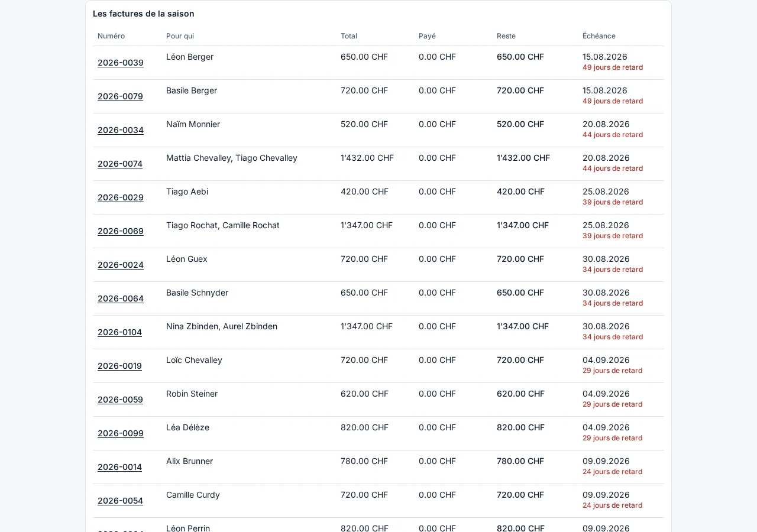Open invoice 2026-0029
The image size is (757, 532).
coord(121,197)
